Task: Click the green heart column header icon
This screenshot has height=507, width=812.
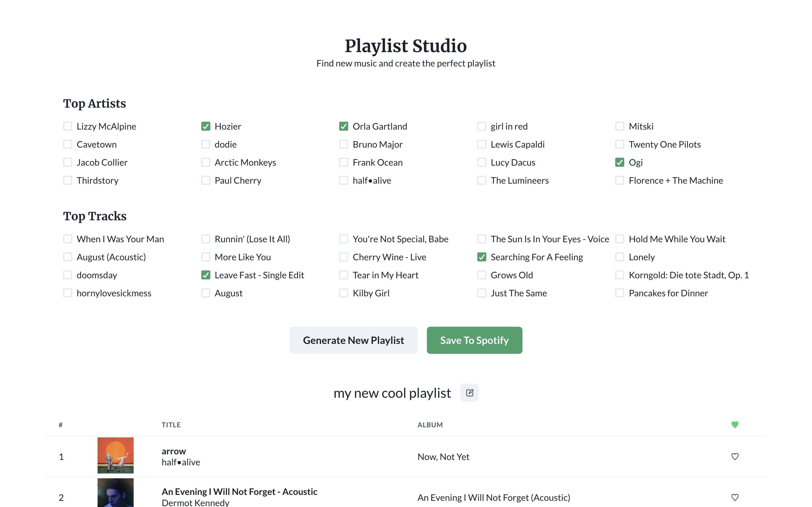Action: point(734,424)
